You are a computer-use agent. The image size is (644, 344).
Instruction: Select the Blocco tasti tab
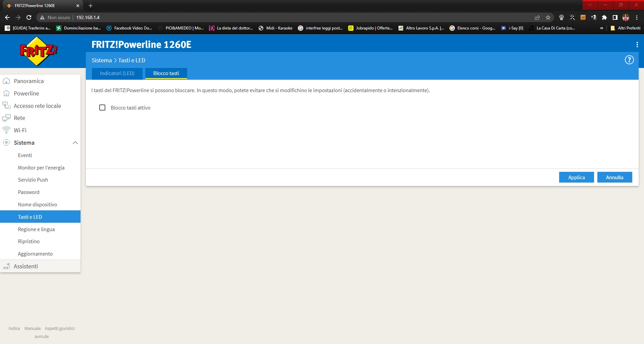click(166, 73)
